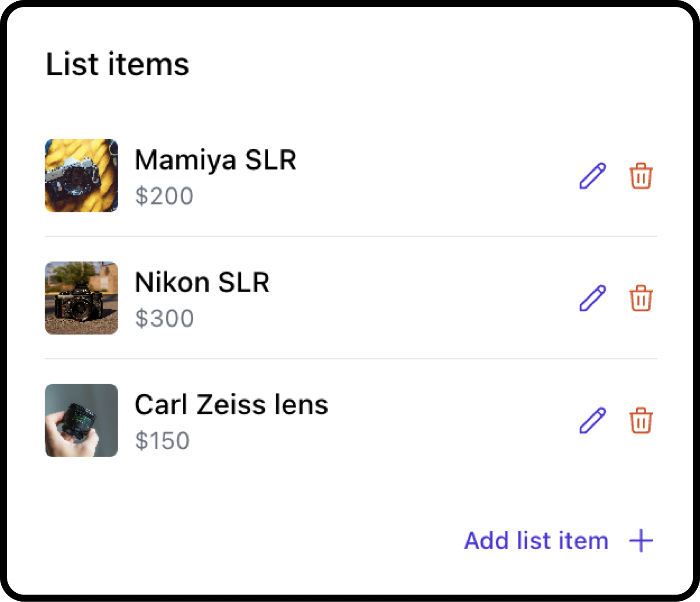Open the Mamiya SLR thumbnail image

click(81, 176)
